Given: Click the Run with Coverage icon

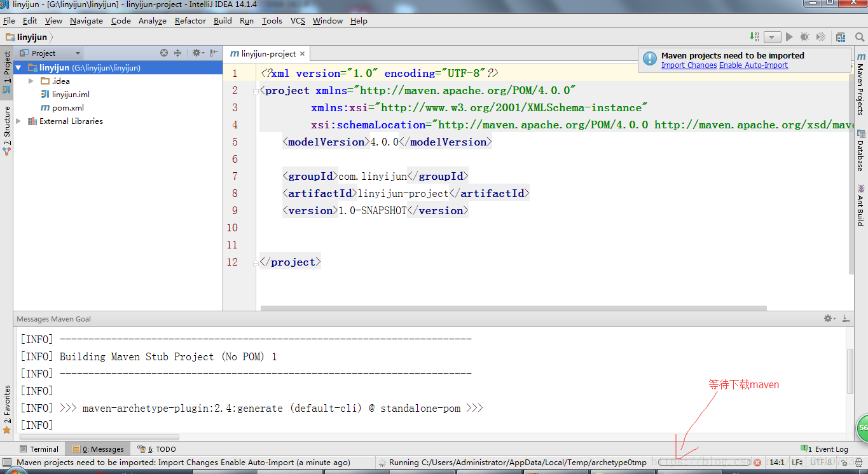Looking at the screenshot, I should tap(821, 37).
